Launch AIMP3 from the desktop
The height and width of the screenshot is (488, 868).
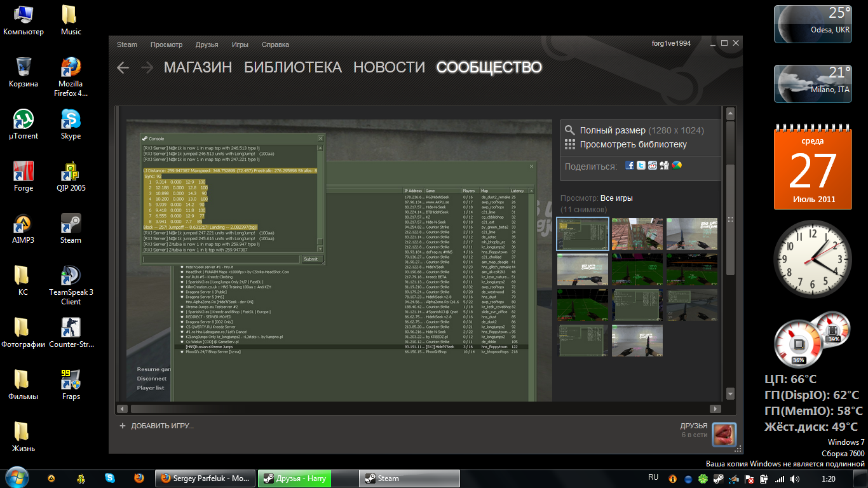tap(24, 228)
